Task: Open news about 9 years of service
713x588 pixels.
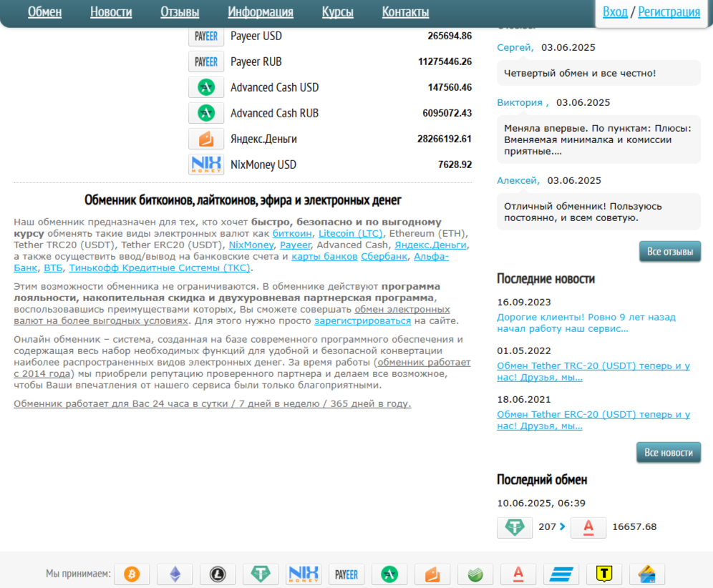Action: tap(586, 323)
